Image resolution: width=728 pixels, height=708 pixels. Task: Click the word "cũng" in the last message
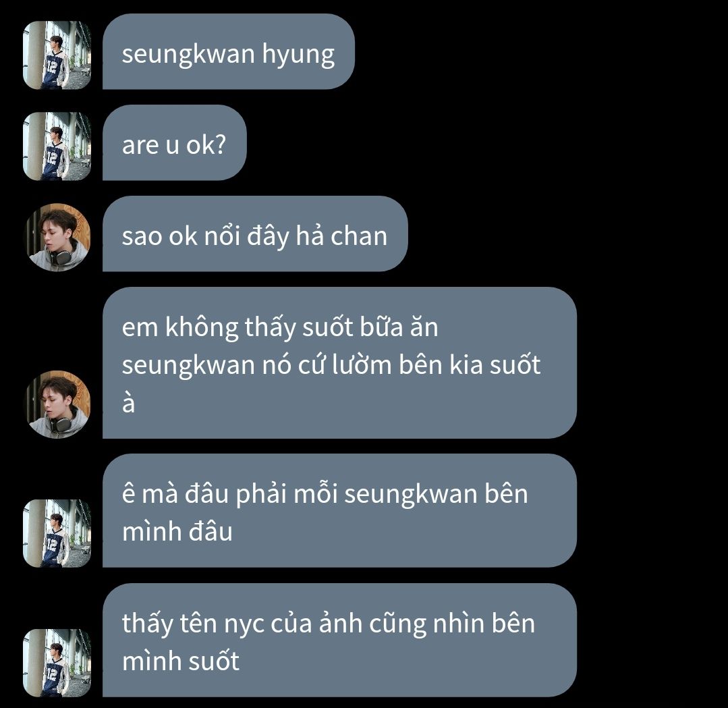pos(398,624)
